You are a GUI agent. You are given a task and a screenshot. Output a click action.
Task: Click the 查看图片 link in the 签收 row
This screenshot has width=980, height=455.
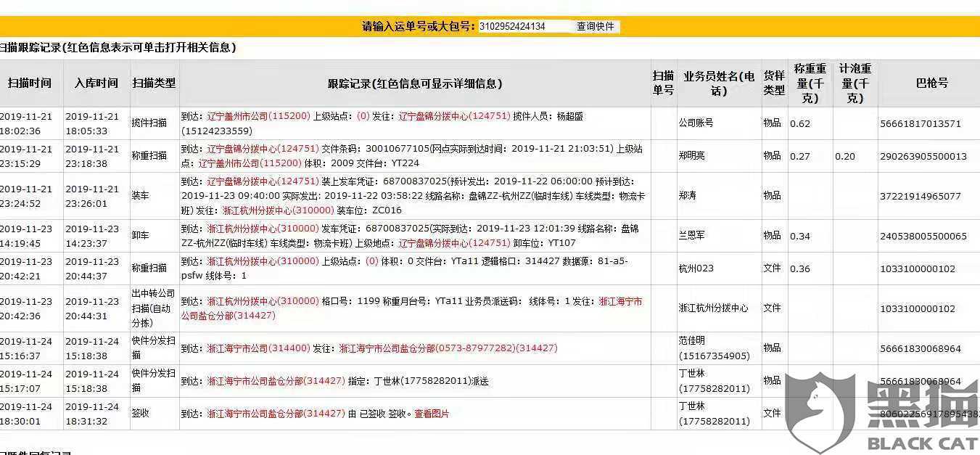432,414
